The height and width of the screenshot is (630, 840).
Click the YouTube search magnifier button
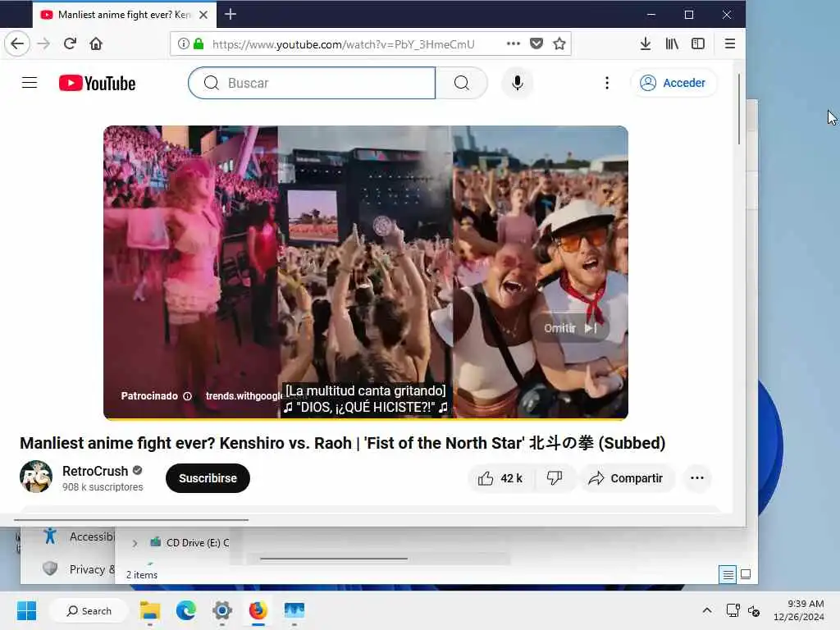[461, 83]
